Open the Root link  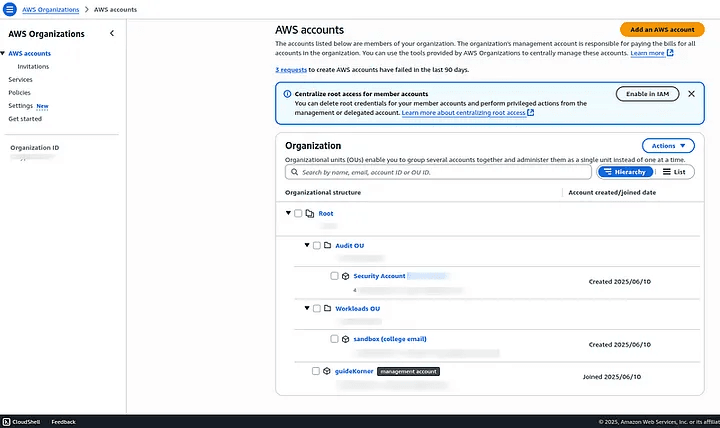[326, 214]
